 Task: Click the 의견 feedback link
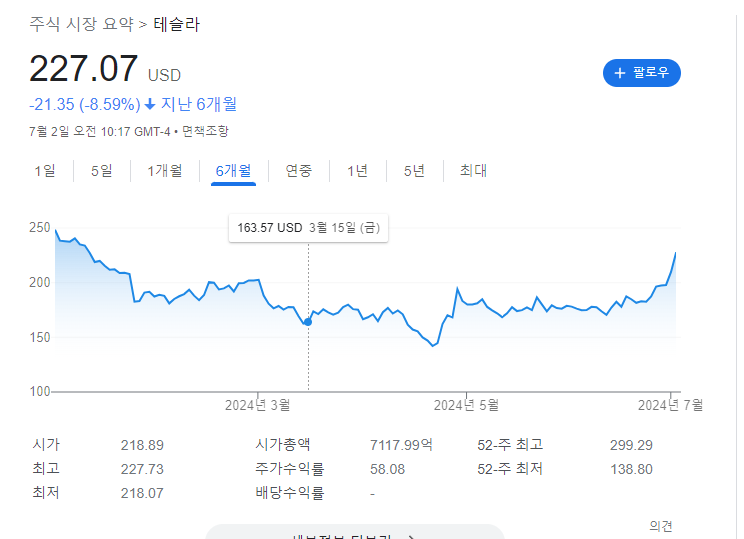(x=660, y=526)
